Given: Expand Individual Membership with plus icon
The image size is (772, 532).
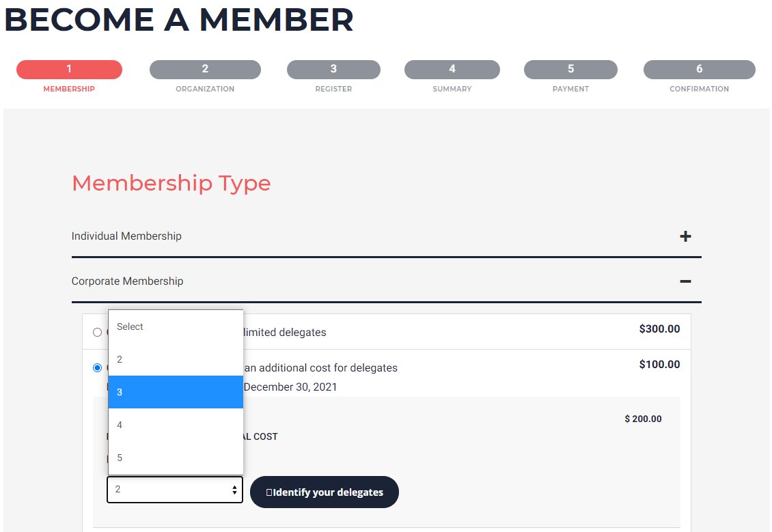Looking at the screenshot, I should tap(685, 236).
